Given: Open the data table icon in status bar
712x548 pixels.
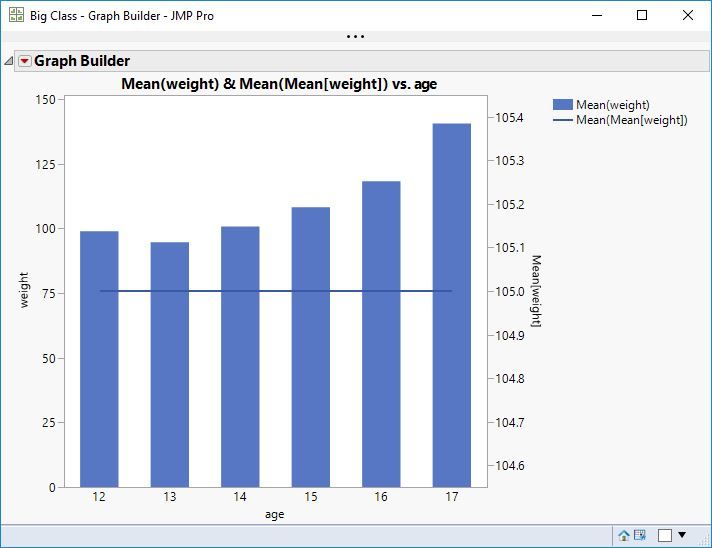Looking at the screenshot, I should 640,535.
